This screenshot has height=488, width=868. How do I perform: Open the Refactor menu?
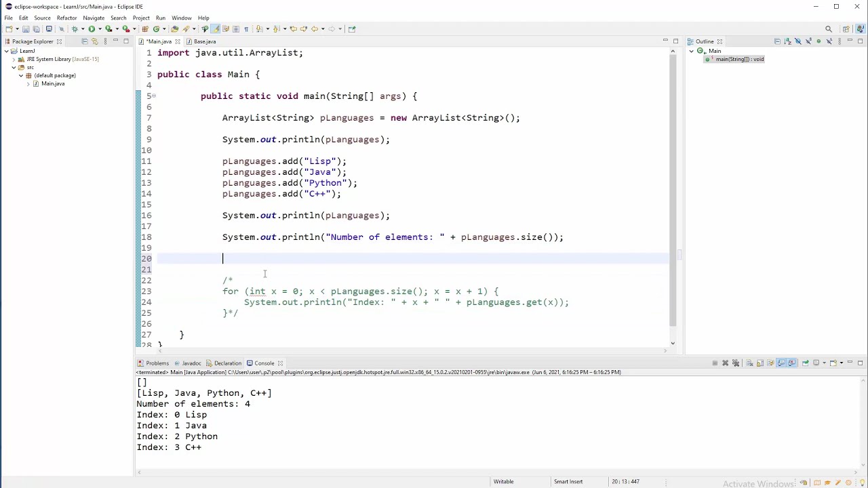click(66, 18)
